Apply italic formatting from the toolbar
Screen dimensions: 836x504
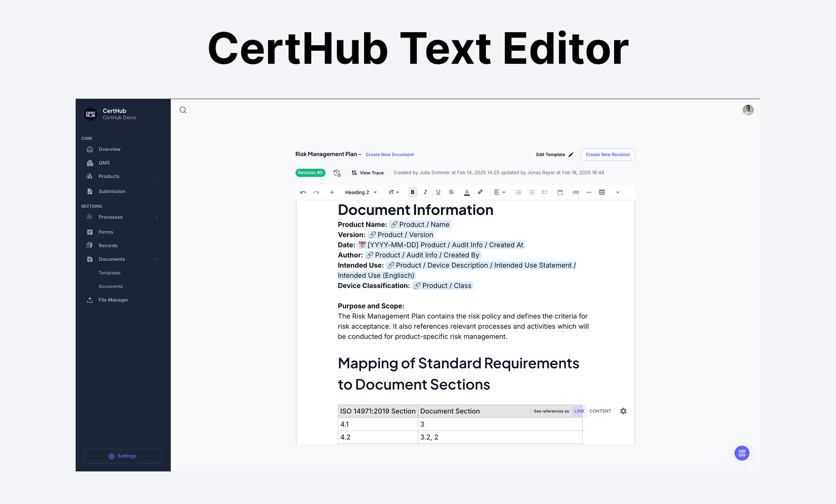tap(425, 192)
